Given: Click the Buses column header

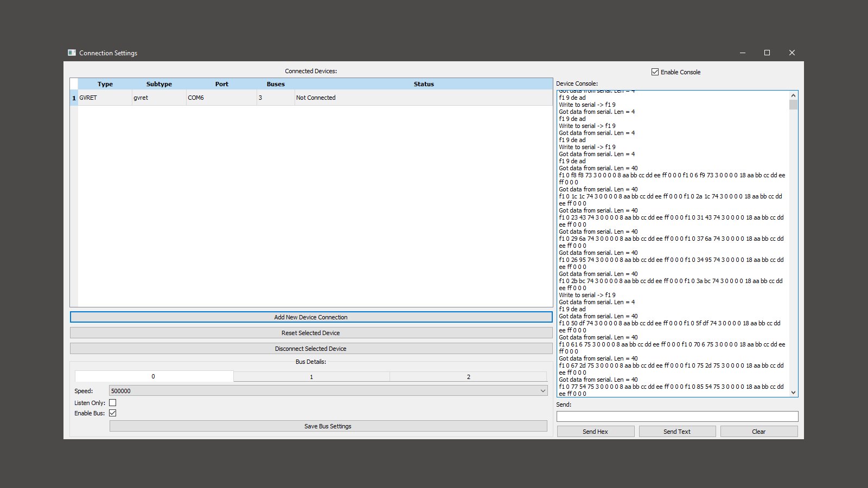Looking at the screenshot, I should [x=276, y=84].
